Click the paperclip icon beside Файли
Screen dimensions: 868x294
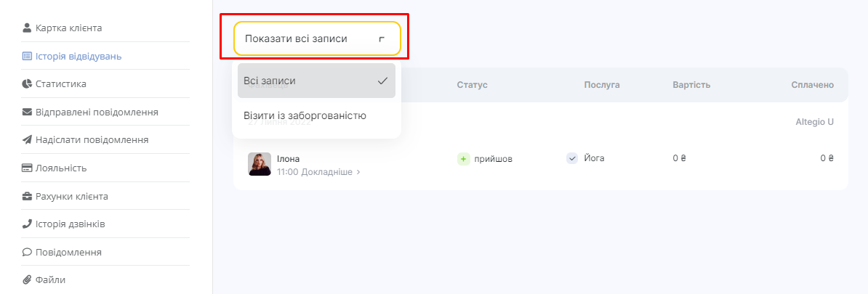(x=27, y=279)
